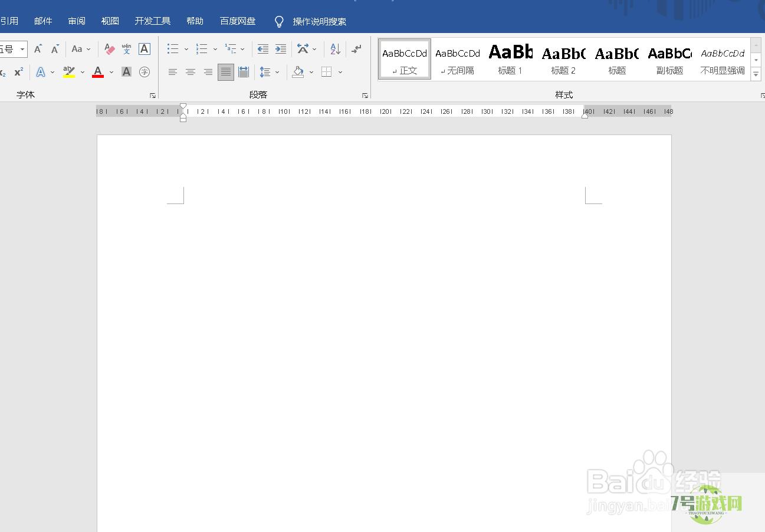Image resolution: width=765 pixels, height=532 pixels.
Task: Open 帮助 tab
Action: [195, 21]
